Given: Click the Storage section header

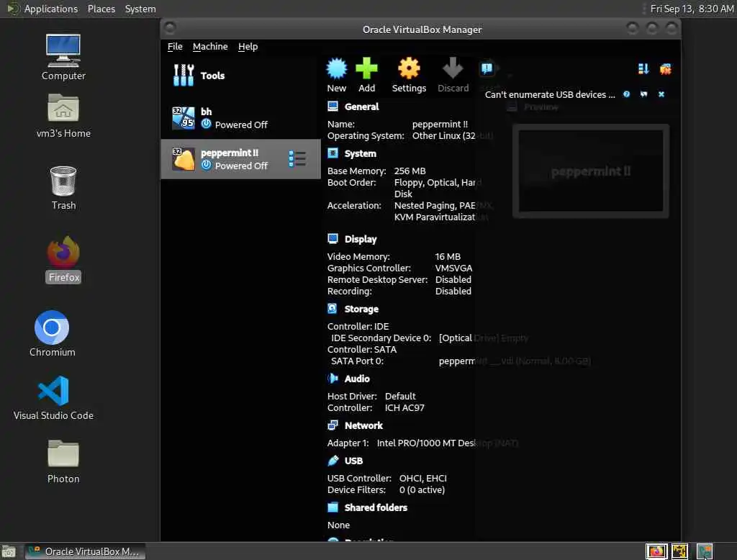Looking at the screenshot, I should click(x=361, y=309).
